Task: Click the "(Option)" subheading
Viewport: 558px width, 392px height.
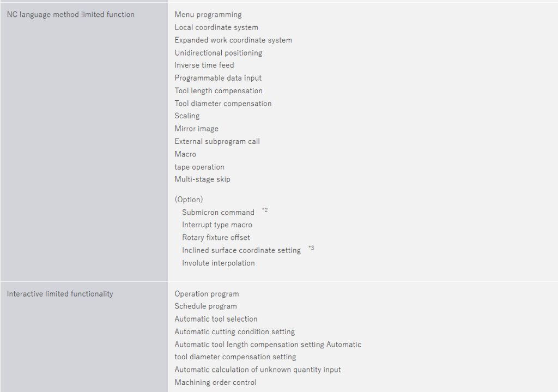Action: 189,200
